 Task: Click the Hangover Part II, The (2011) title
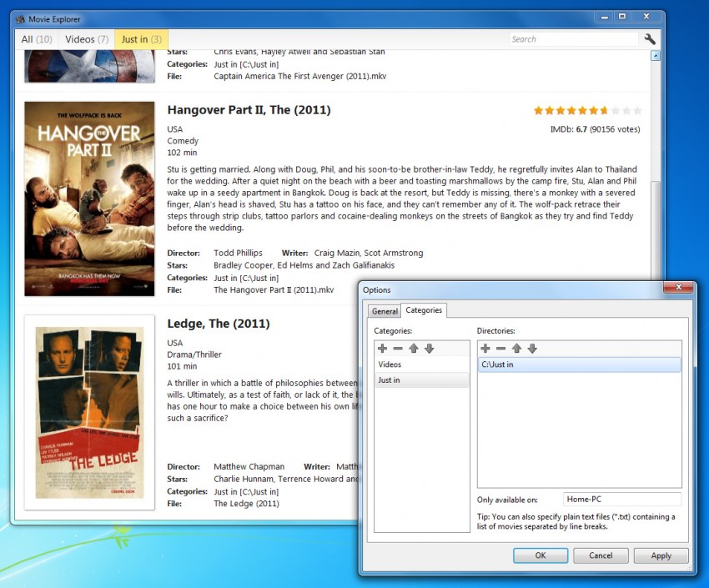coord(249,110)
